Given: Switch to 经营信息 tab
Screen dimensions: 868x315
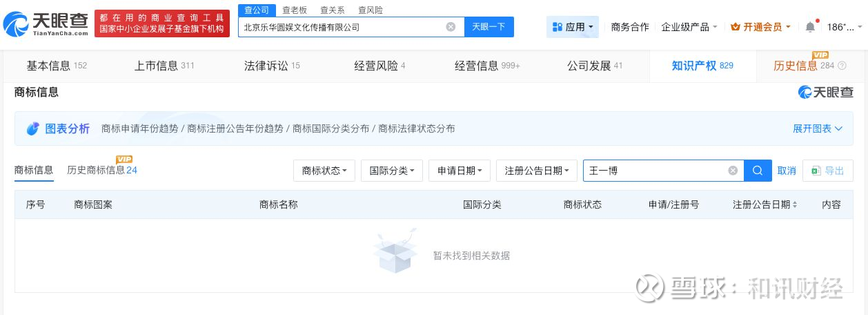Looking at the screenshot, I should click(487, 66).
